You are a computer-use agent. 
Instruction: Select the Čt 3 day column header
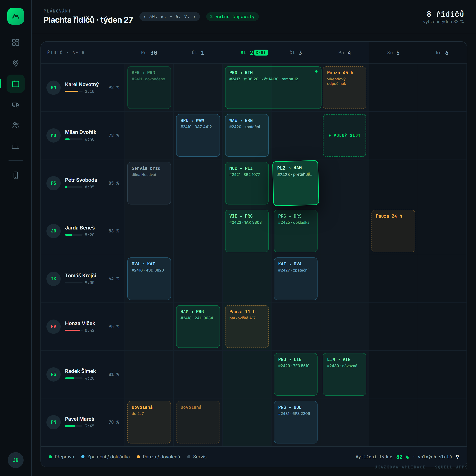pyautogui.click(x=296, y=53)
